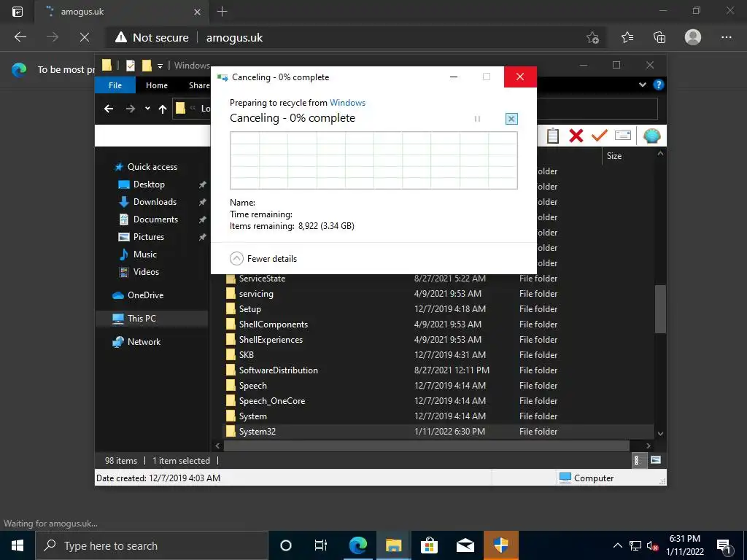Click the vertical scrollbar in file list
This screenshot has width=747, height=560.
[x=660, y=309]
